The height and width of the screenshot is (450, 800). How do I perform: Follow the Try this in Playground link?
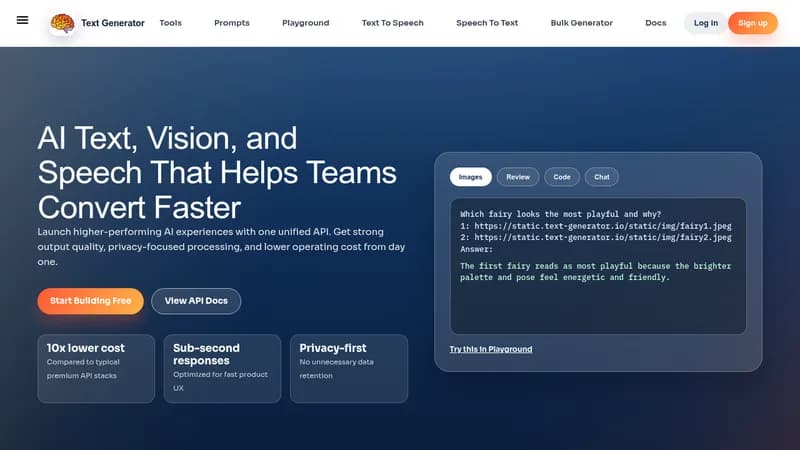click(491, 349)
